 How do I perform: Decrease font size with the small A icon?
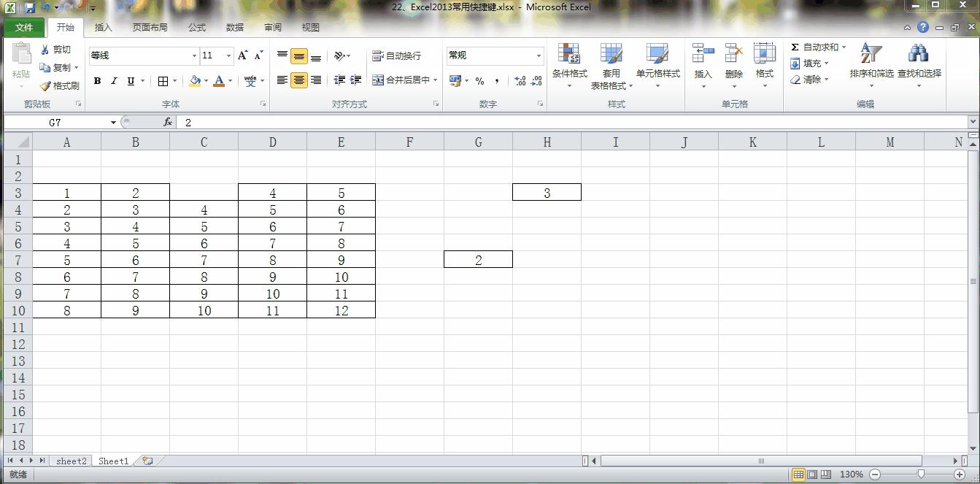click(259, 55)
